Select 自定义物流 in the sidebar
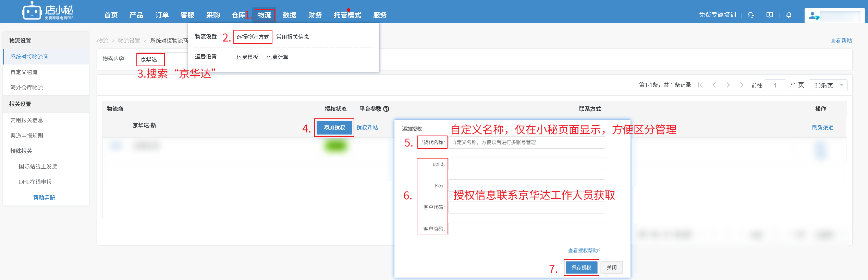Viewport: 868px width, 280px height. pos(24,72)
